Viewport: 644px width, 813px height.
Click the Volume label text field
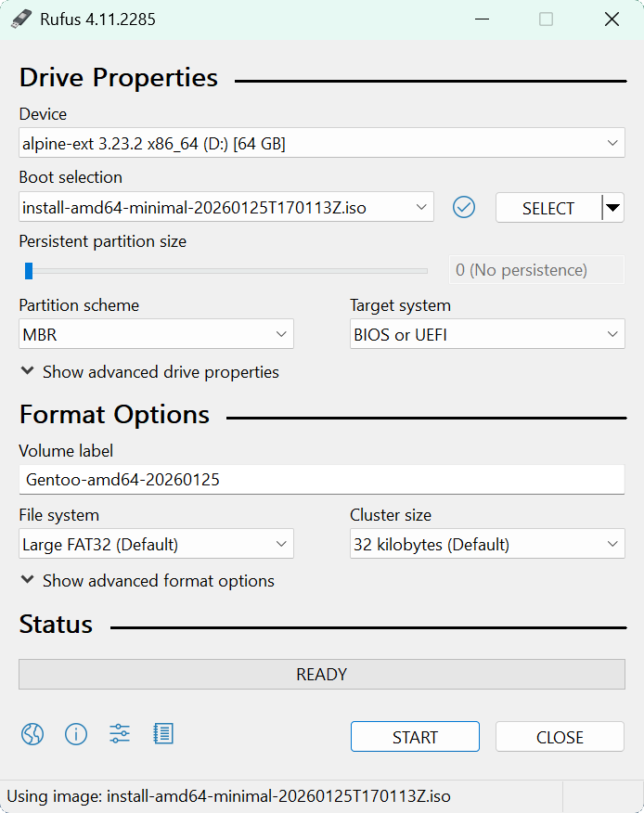coord(321,480)
